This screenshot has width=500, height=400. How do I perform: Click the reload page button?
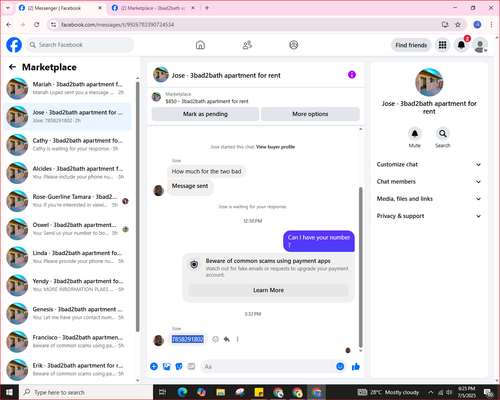37,25
